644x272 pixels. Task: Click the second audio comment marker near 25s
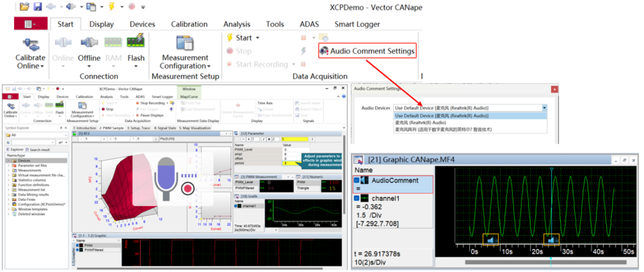click(x=552, y=239)
